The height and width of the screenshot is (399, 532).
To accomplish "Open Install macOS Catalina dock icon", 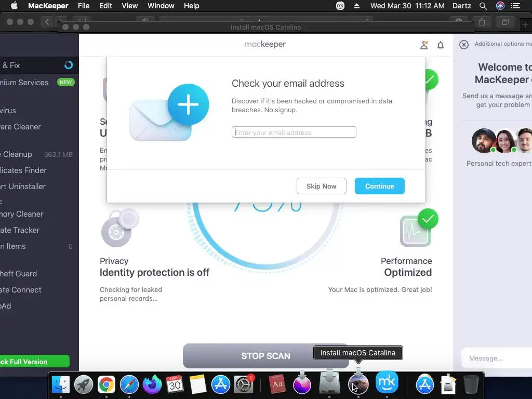I will pos(358,383).
